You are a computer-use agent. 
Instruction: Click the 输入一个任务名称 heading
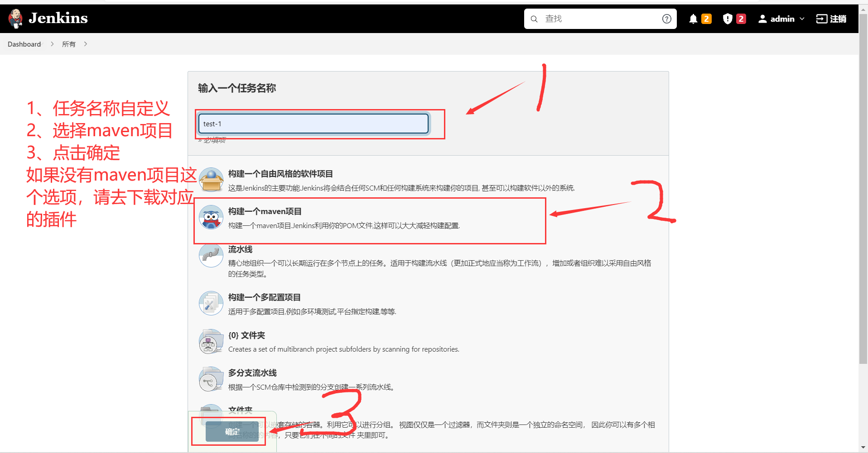(237, 88)
